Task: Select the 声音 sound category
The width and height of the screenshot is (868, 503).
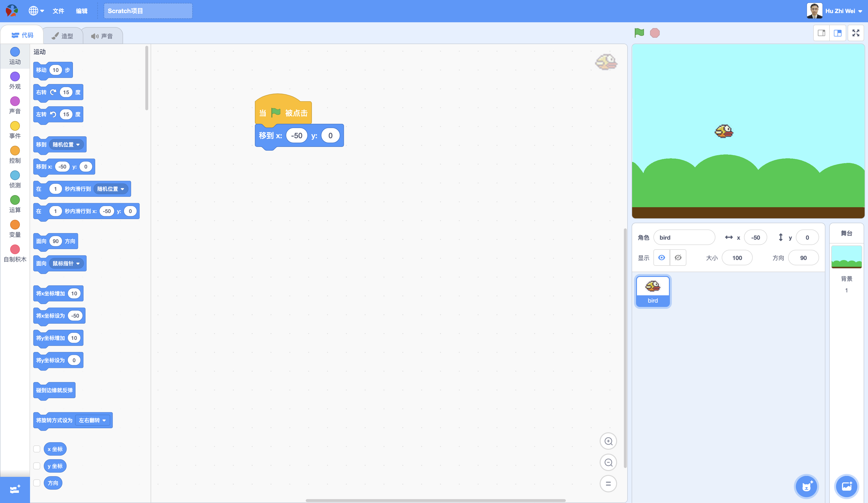Action: [x=15, y=106]
